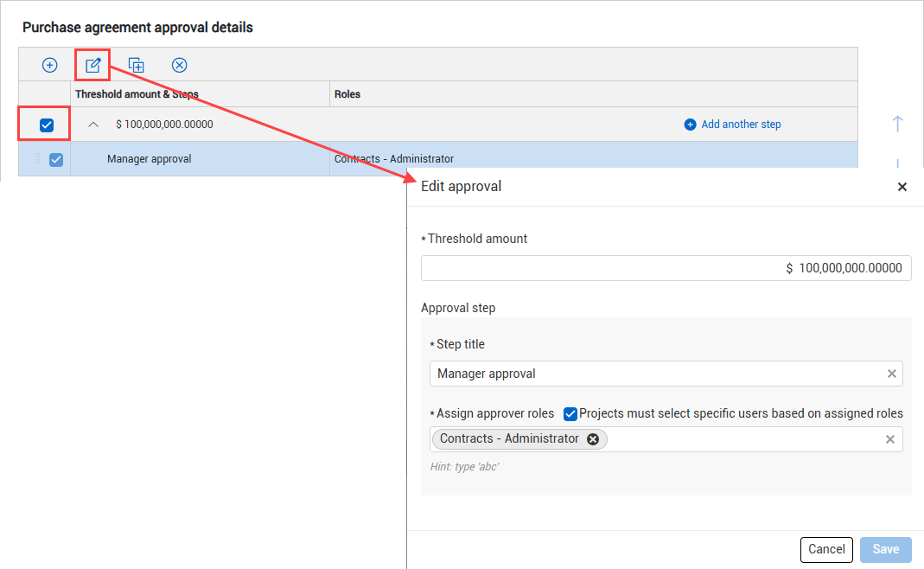Toggle Projects must select specific users checkbox

tap(570, 414)
